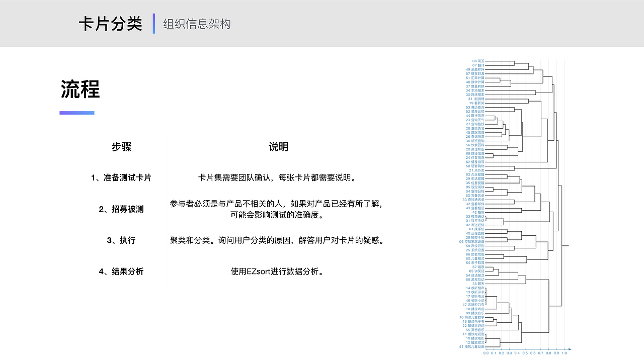Viewport: 644px width, 362px height.
Task: Click the '说明' column header
Action: tap(278, 147)
